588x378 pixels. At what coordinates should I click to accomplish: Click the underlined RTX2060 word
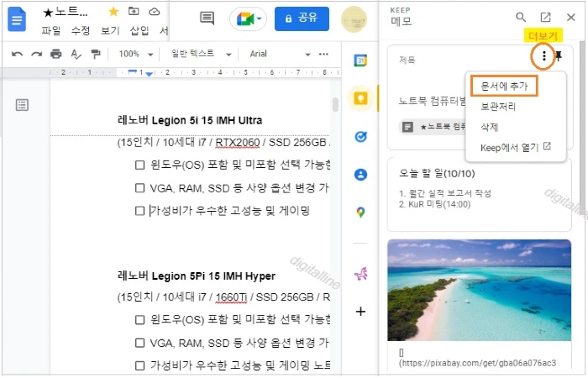238,143
